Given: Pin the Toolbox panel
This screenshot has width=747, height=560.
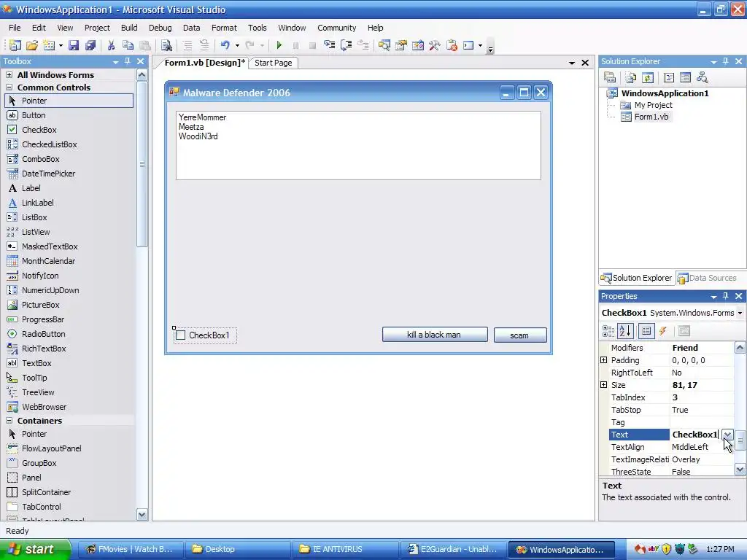Looking at the screenshot, I should point(127,61).
